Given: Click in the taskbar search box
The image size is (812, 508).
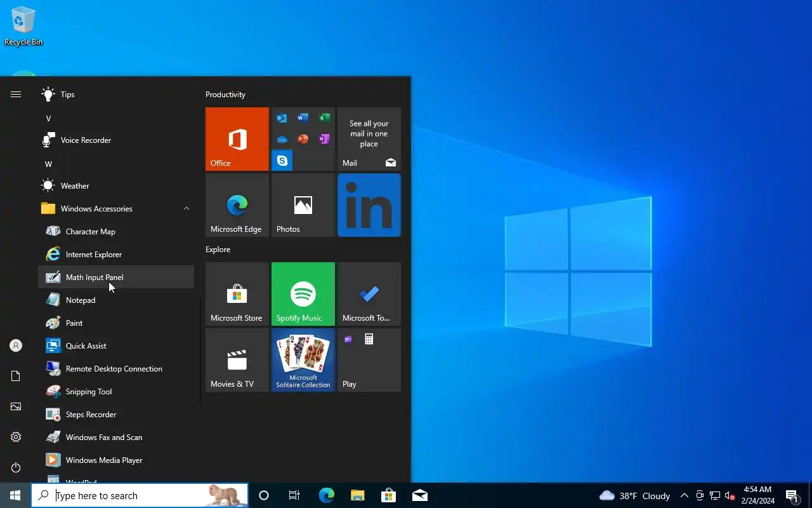Looking at the screenshot, I should [x=140, y=495].
